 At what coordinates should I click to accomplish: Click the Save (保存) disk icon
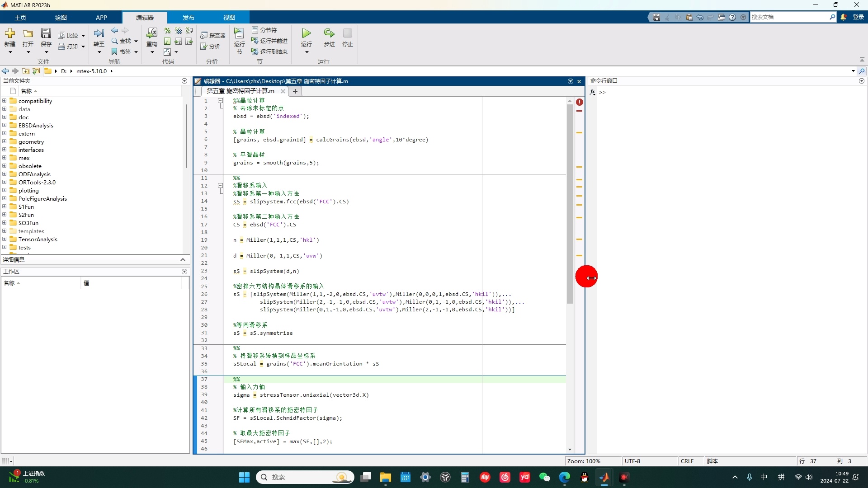tap(46, 33)
